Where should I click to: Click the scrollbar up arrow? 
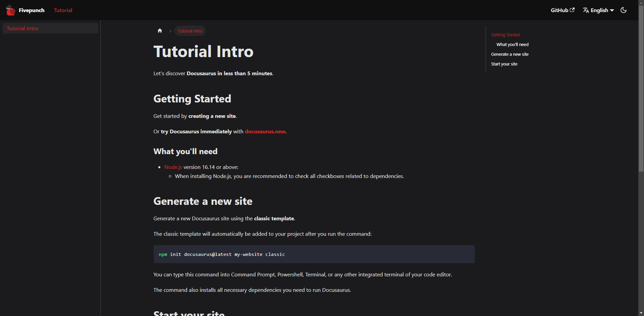pyautogui.click(x=641, y=3)
